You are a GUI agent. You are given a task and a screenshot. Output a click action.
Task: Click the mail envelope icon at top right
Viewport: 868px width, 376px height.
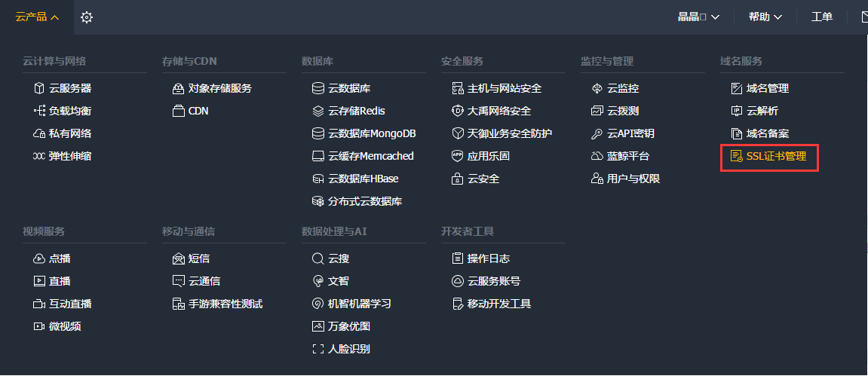(864, 17)
